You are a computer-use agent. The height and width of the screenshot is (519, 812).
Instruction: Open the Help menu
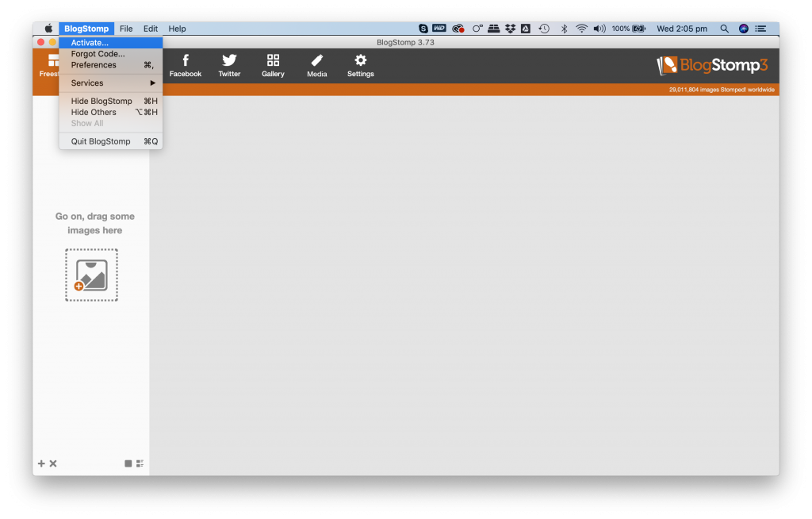pos(177,29)
